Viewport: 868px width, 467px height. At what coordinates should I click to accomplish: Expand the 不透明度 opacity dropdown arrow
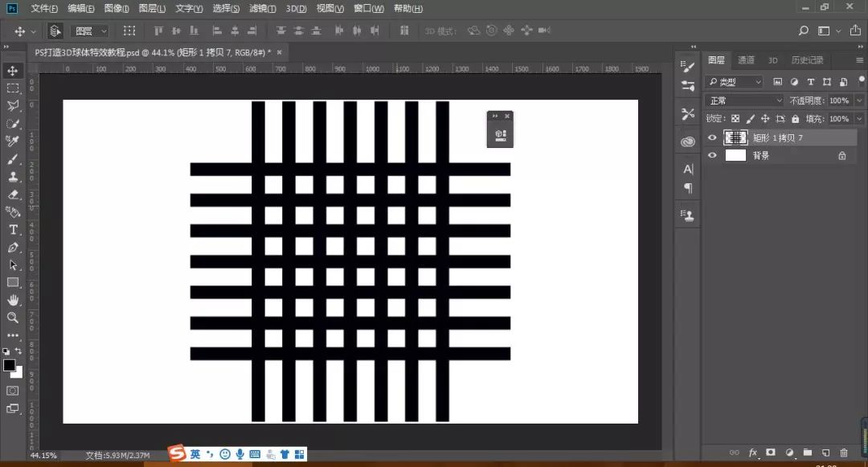[859, 100]
